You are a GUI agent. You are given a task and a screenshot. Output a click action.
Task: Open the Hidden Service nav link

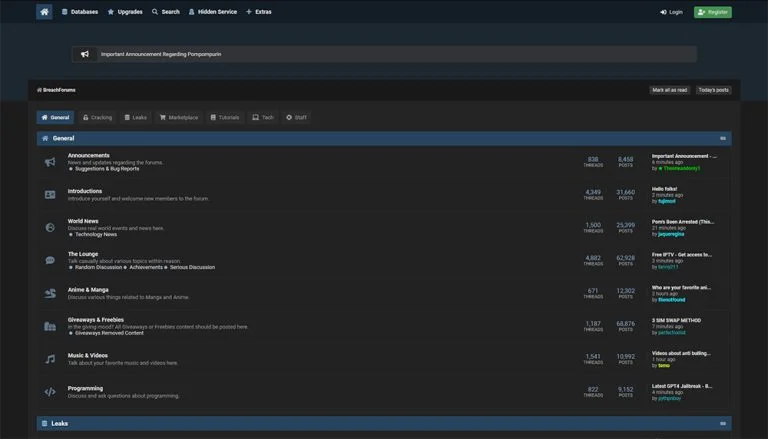(213, 12)
